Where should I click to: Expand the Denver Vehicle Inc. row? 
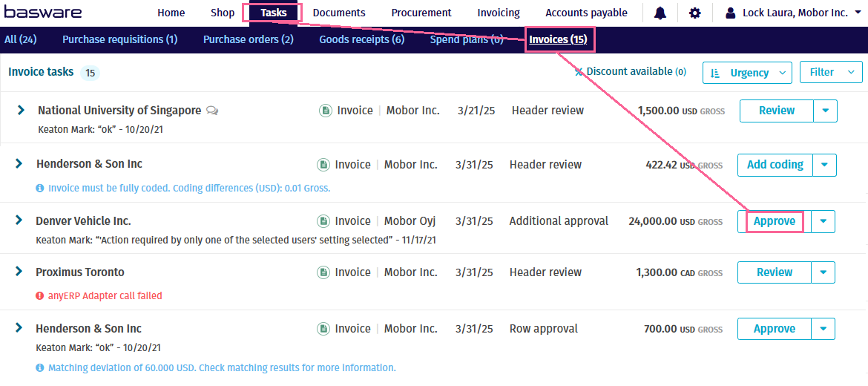(19, 220)
